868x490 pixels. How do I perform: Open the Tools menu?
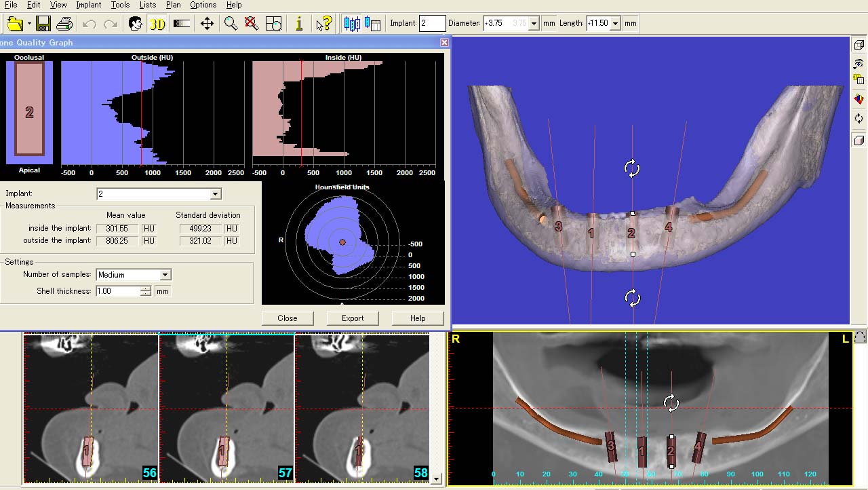pos(120,5)
